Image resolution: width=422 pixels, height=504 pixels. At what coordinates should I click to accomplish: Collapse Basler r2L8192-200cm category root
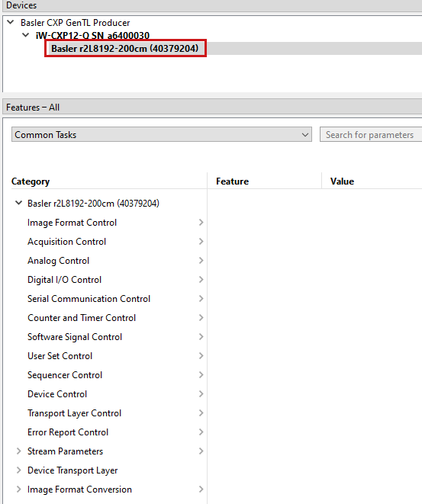[18, 203]
